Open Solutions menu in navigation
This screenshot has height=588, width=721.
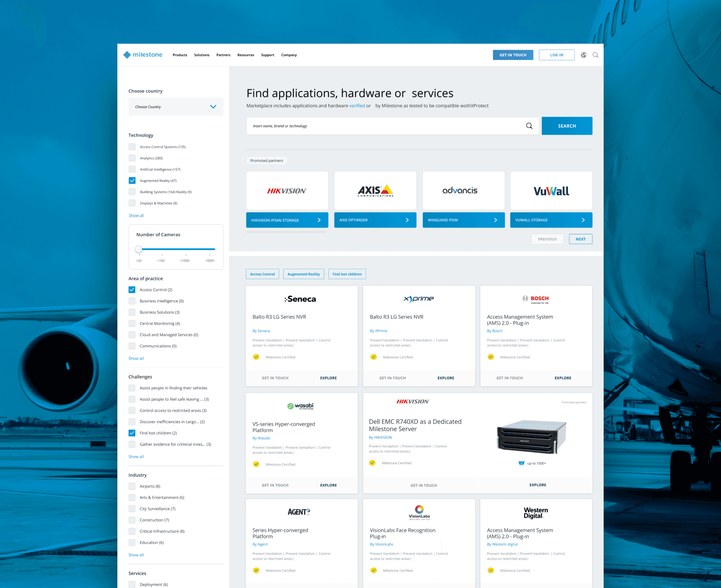click(x=201, y=55)
